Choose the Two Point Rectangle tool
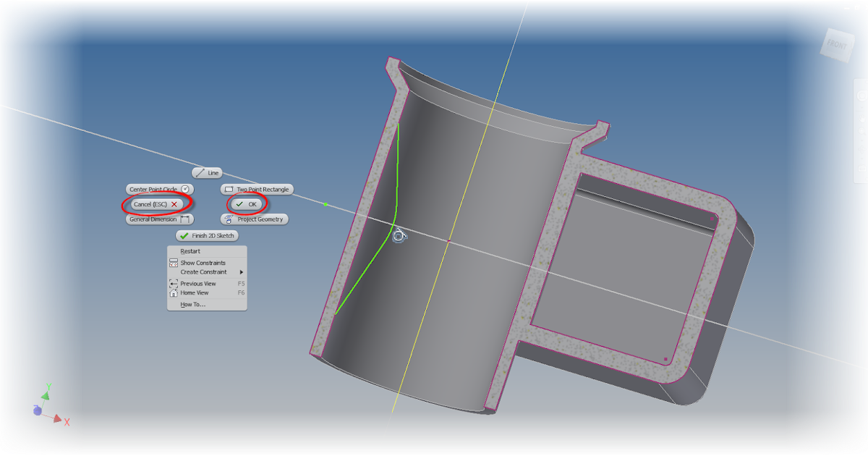 point(257,189)
